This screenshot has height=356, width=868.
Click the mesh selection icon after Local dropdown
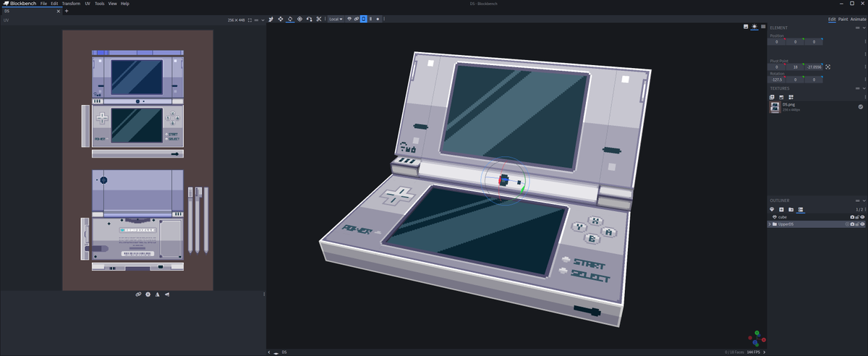(349, 19)
